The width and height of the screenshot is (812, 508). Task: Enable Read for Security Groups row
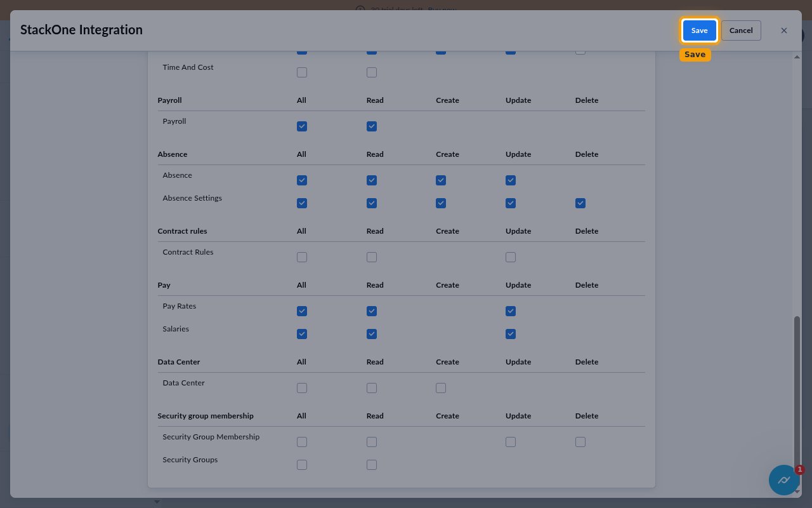(372, 465)
